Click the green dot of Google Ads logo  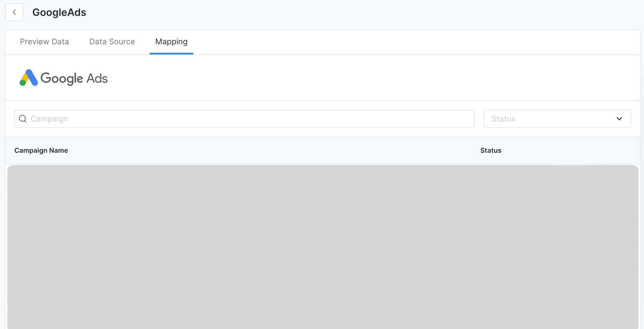[x=23, y=82]
